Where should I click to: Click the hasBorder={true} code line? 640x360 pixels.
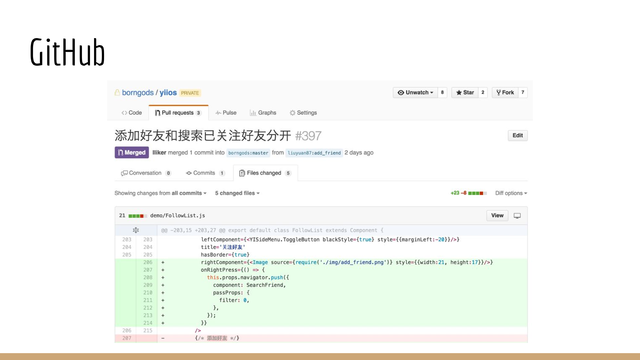tap(225, 255)
